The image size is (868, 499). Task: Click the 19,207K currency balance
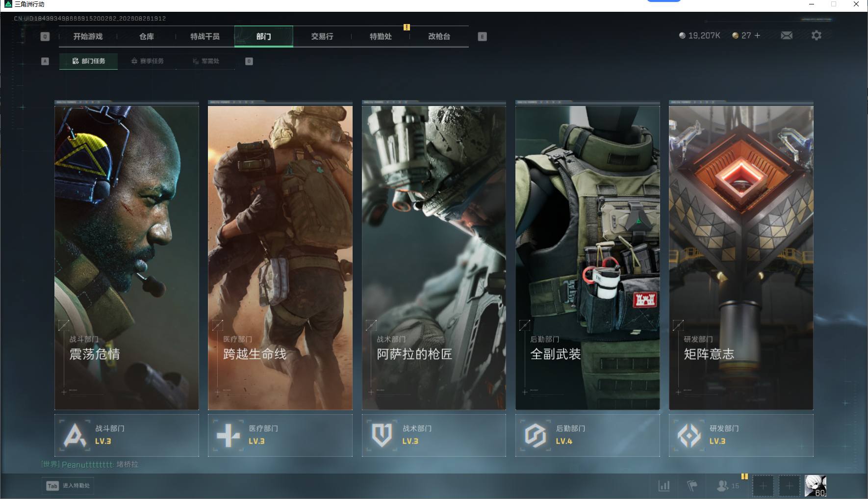click(x=700, y=35)
